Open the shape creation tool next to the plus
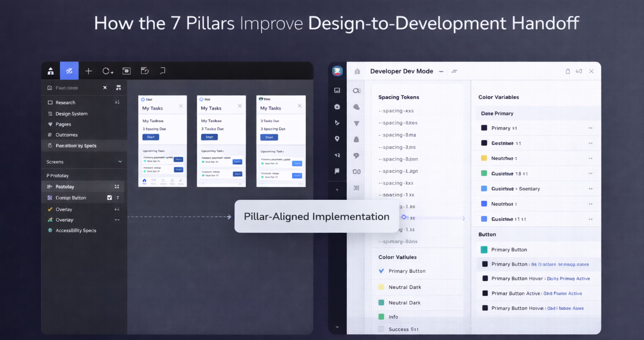Viewport: 644px width, 340px height. pos(107,71)
